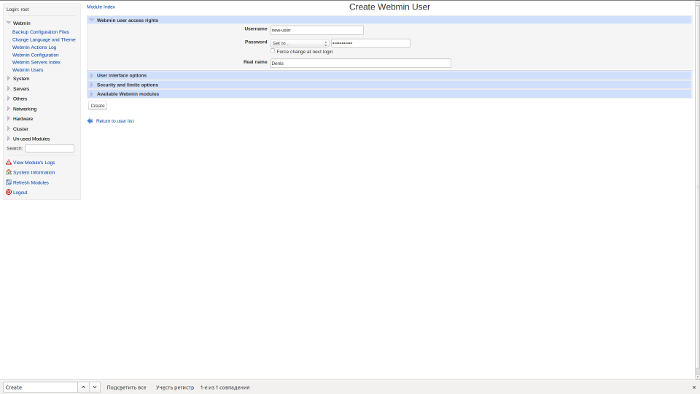Click the Refresh Modules icon
Viewport: 700px width, 394px height.
pyautogui.click(x=8, y=182)
